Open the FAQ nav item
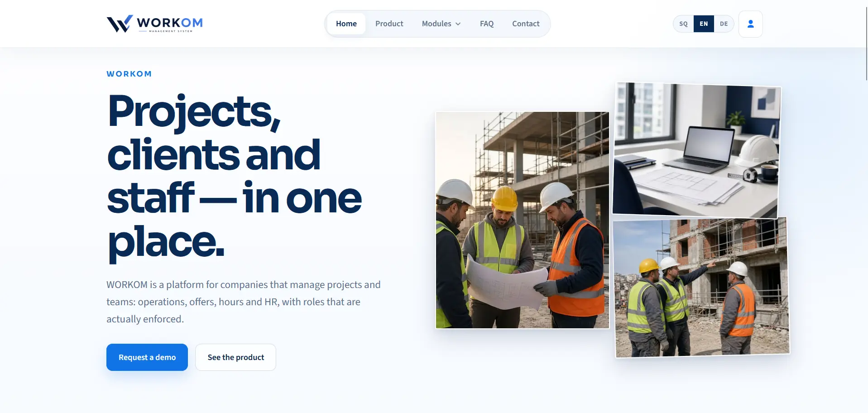The width and height of the screenshot is (868, 413). click(x=487, y=24)
